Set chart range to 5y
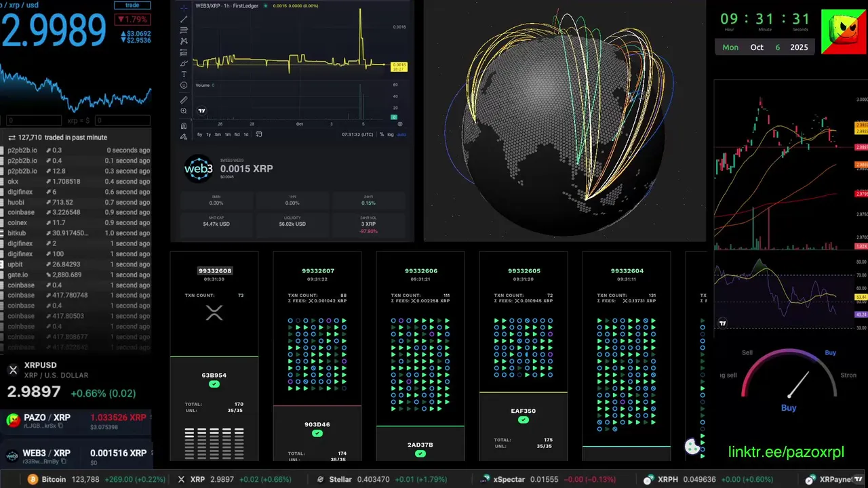 200,134
